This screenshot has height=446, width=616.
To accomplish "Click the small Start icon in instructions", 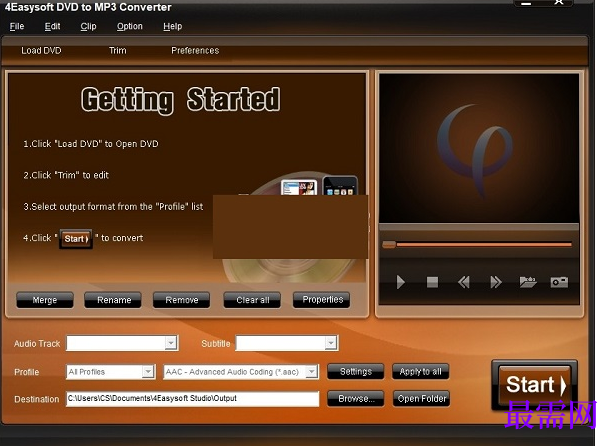I will [x=76, y=239].
